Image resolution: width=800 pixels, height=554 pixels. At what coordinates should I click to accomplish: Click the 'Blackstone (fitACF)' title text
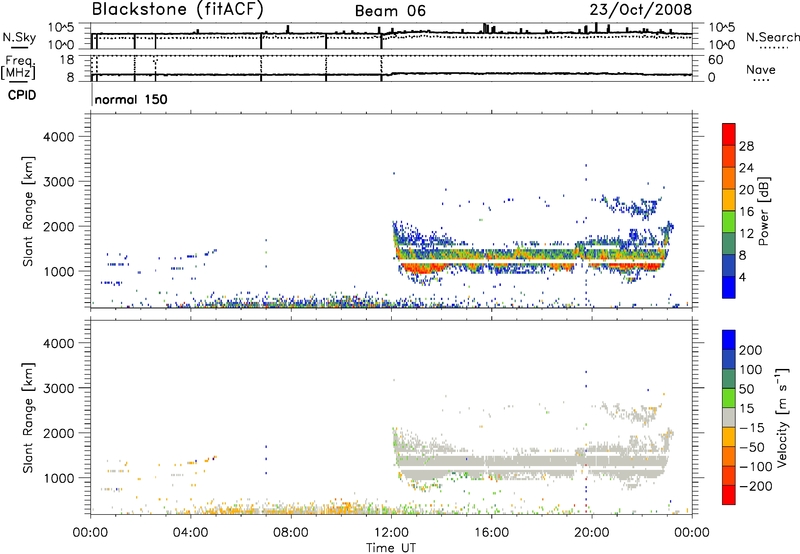pyautogui.click(x=178, y=10)
